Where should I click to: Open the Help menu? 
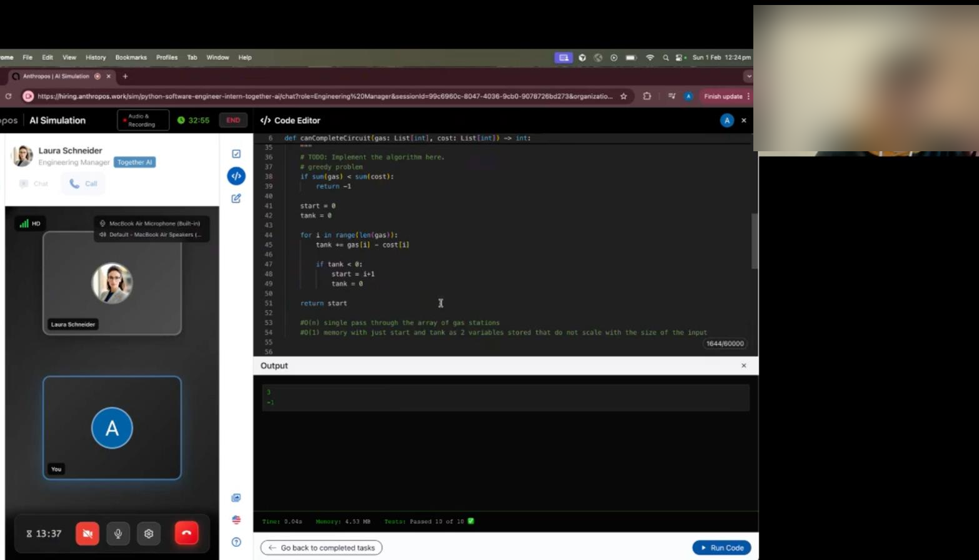tap(245, 57)
